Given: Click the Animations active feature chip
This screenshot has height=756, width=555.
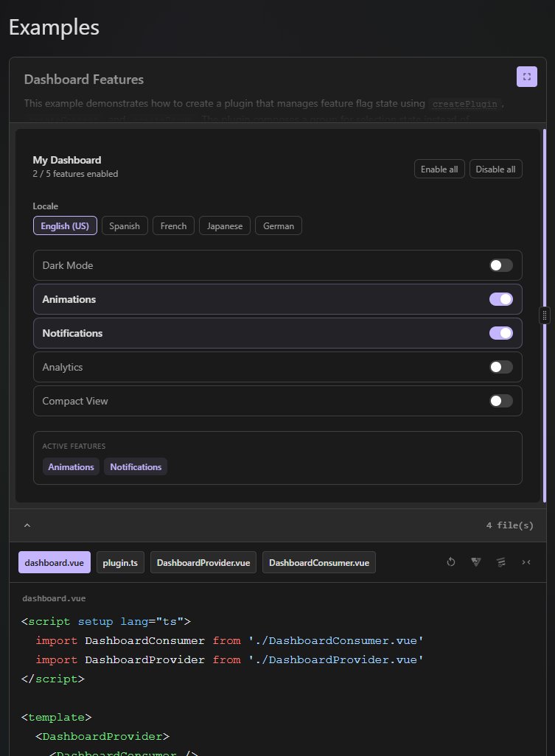Looking at the screenshot, I should [x=71, y=466].
